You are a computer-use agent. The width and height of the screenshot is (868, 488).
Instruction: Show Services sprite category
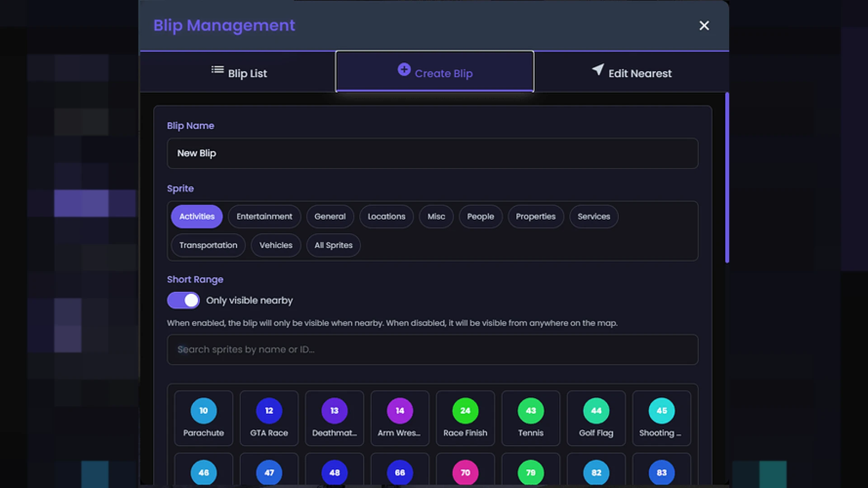tap(594, 216)
